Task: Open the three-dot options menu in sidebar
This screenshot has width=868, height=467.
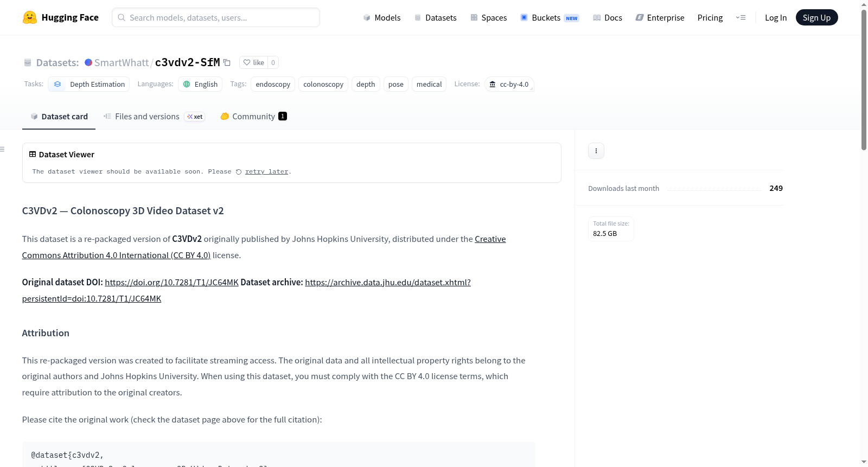Action: coord(596,151)
